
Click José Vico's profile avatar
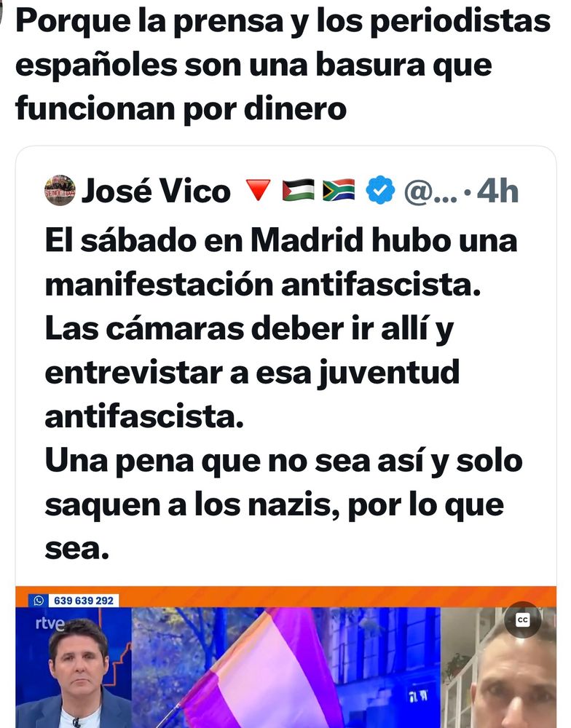pyautogui.click(x=60, y=190)
